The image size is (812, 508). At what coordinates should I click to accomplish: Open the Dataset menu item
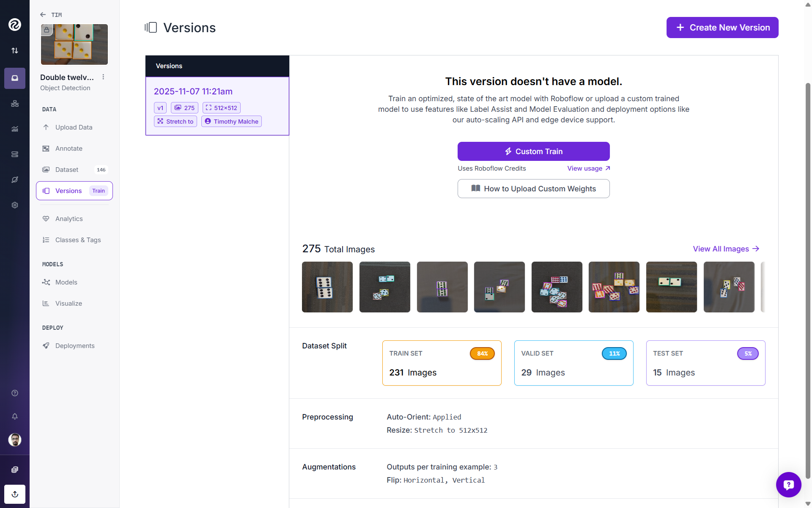pos(67,170)
